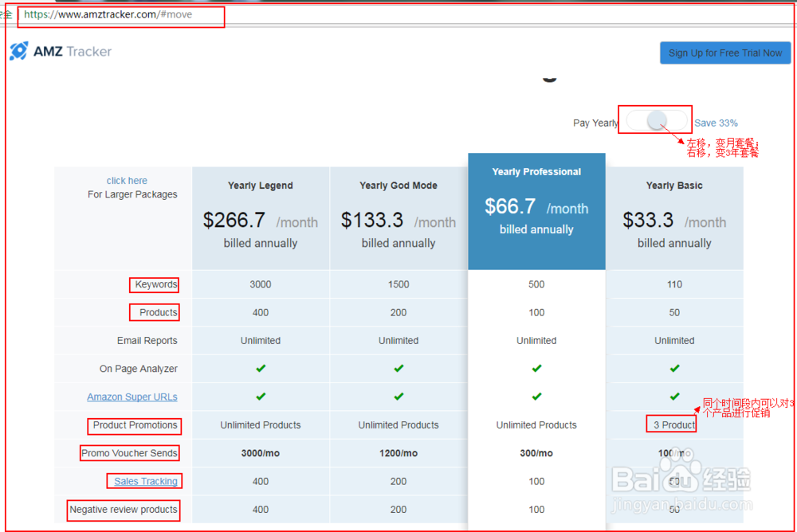The height and width of the screenshot is (532, 797).
Task: Toggle the Pay Yearly billing switch
Action: coord(656,120)
